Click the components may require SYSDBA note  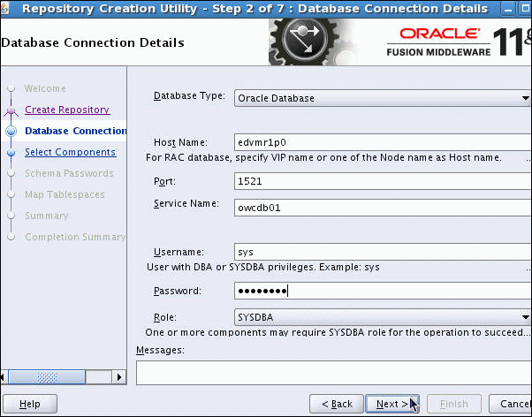[338, 332]
